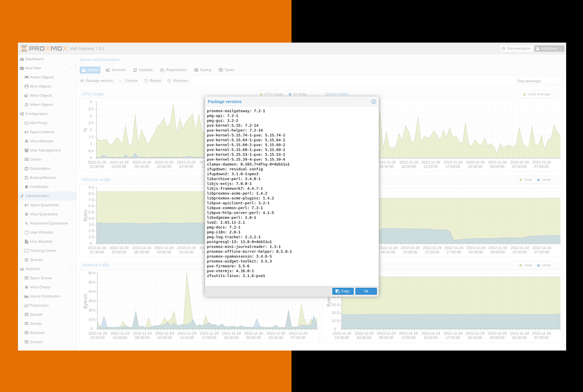Click the Virus Quarantine bug icon
Screen dimensions: 583x392
point(26,214)
